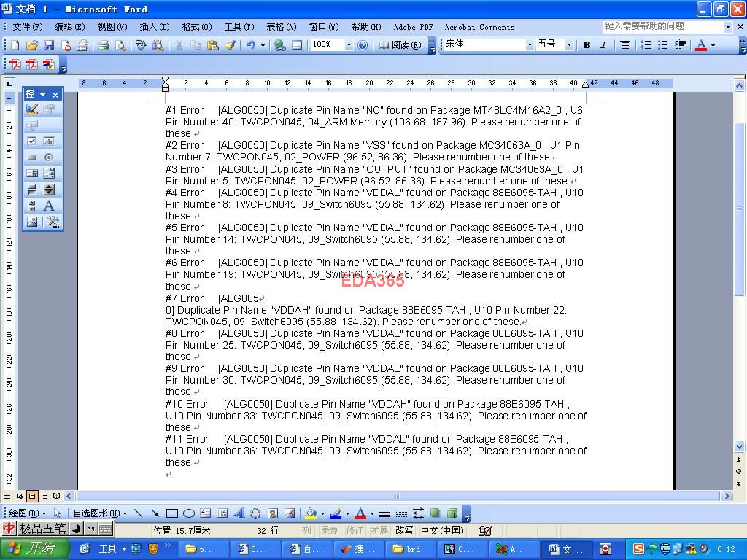Run spelling and grammar check
Screen dimensions: 747x560
[x=141, y=45]
